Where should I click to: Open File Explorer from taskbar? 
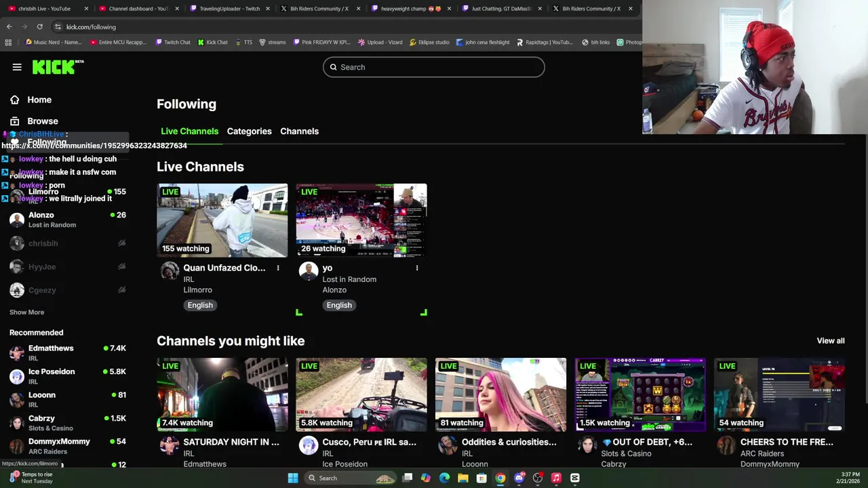tap(462, 478)
